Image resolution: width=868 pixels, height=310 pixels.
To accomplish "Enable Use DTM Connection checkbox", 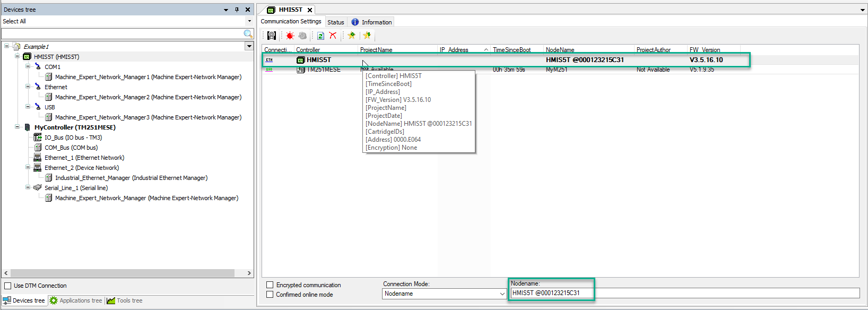I will [x=8, y=286].
